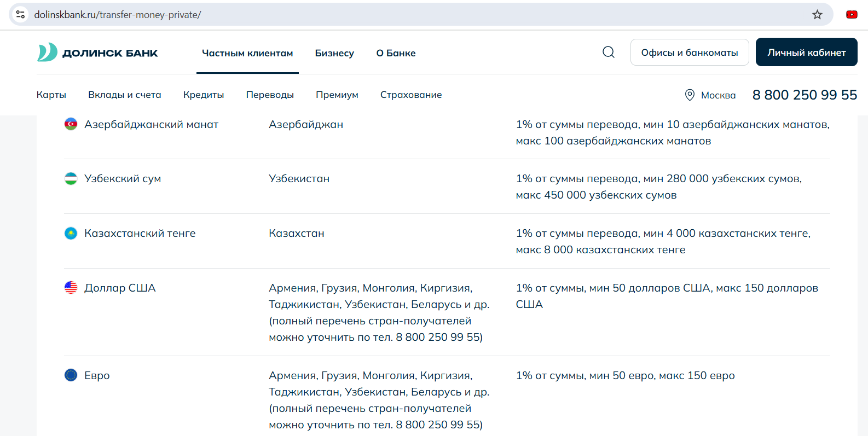Image resolution: width=868 pixels, height=436 pixels.
Task: Open the Переводы menu
Action: [x=270, y=95]
